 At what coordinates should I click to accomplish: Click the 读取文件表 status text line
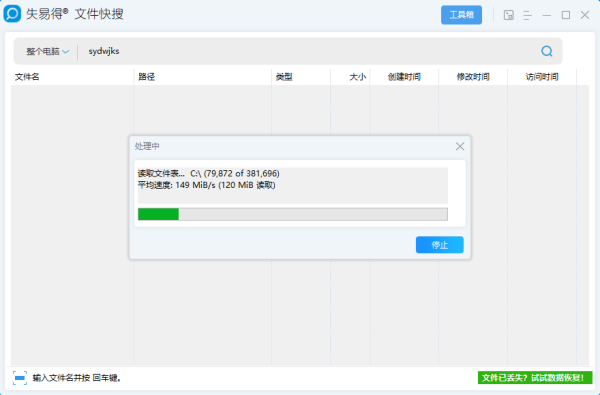209,173
